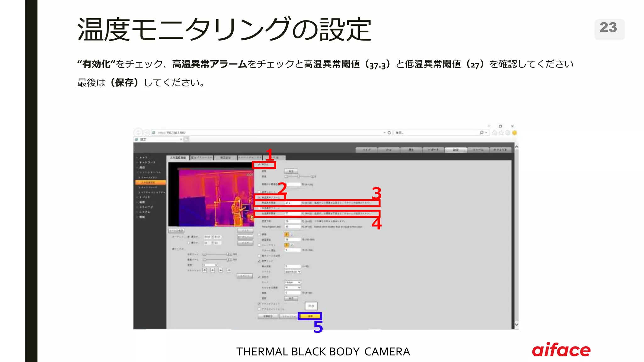Click the browser home icon

click(x=495, y=133)
